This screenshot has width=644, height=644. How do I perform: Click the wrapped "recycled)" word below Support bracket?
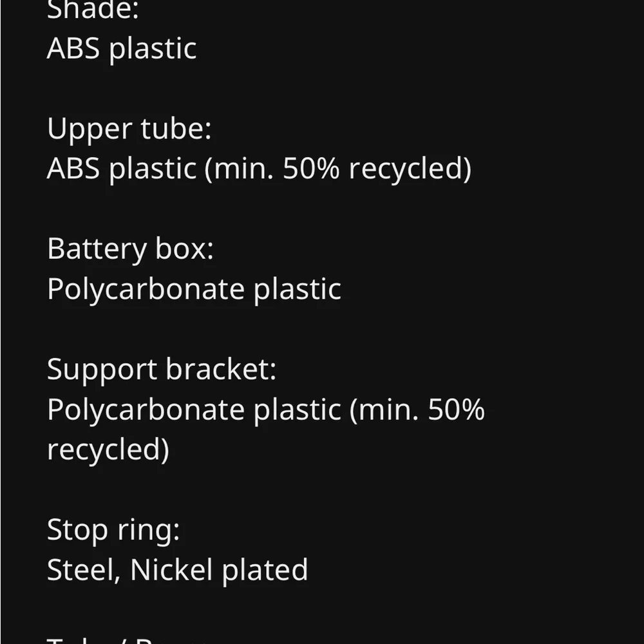[108, 450]
